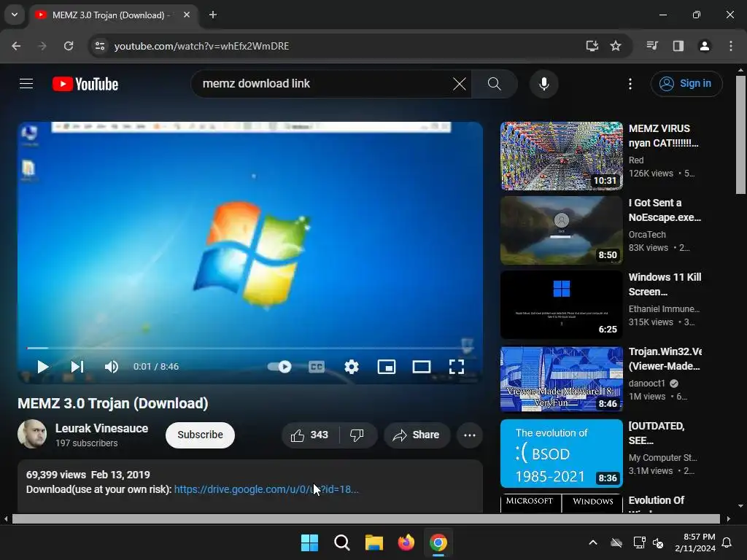This screenshot has width=747, height=560.
Task: View site information icon
Action: point(99,46)
